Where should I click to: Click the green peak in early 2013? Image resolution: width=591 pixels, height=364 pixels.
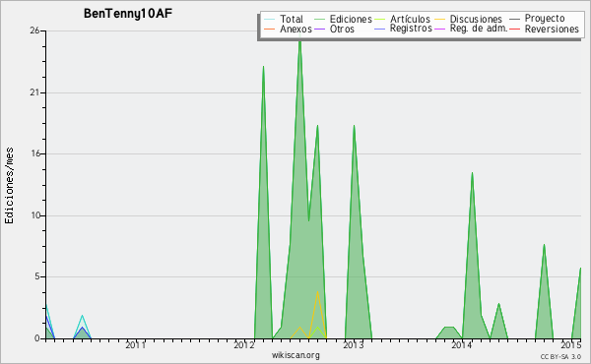coord(354,127)
